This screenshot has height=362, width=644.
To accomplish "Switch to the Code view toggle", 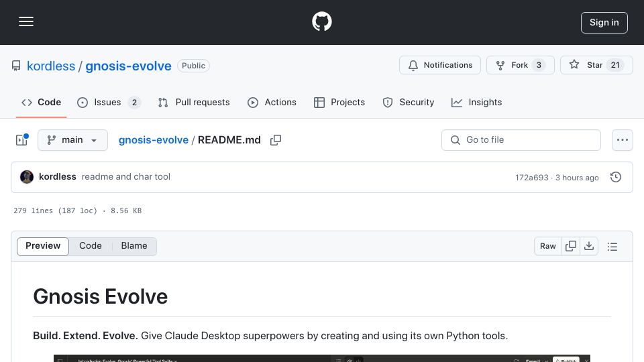I will tap(91, 246).
